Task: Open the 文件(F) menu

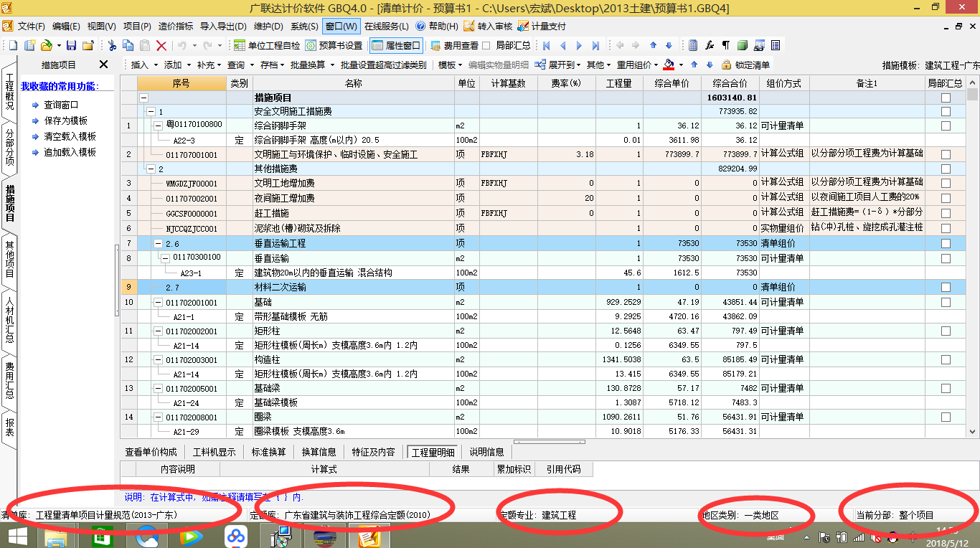Action: tap(31, 27)
